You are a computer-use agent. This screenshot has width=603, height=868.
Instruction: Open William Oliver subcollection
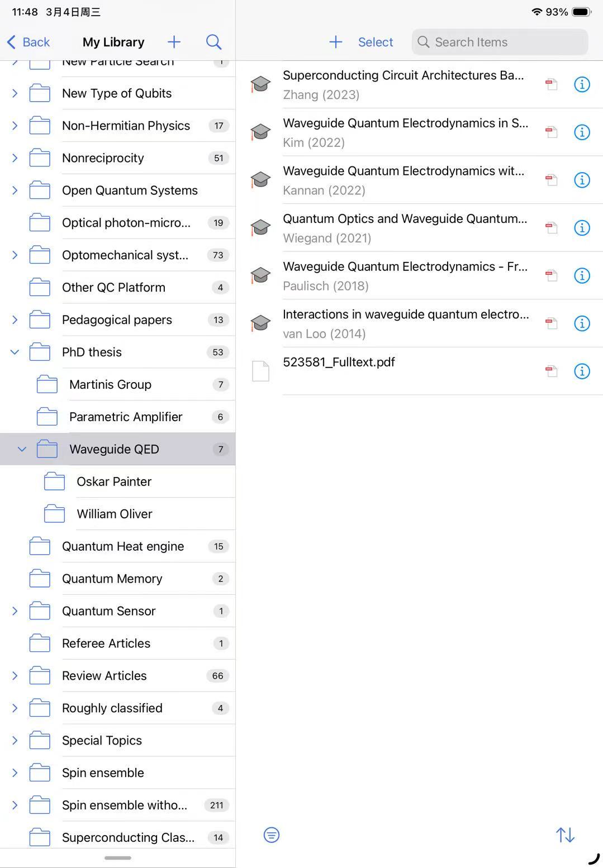117,514
